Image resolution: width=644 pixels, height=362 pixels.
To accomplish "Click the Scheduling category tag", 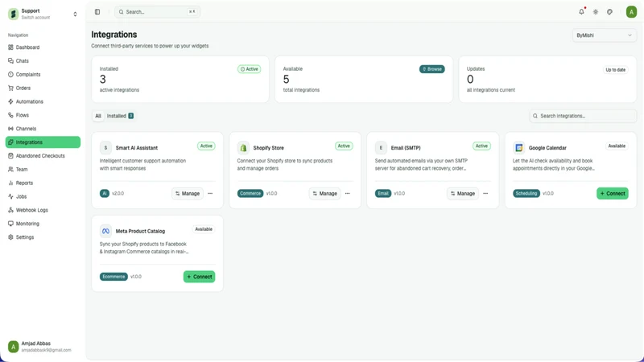I will pos(526,193).
